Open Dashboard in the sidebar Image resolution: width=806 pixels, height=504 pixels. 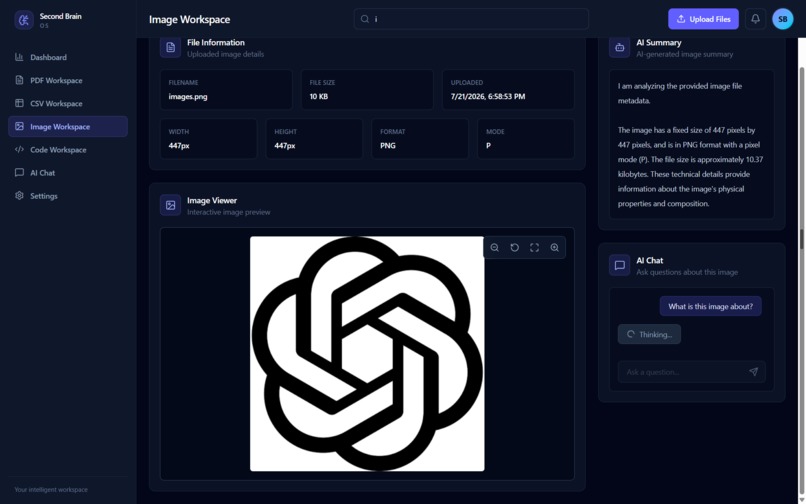pos(68,57)
